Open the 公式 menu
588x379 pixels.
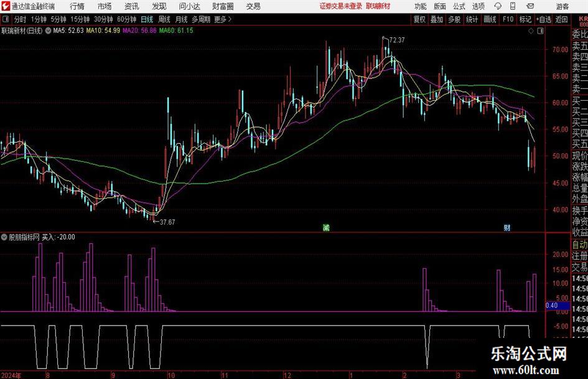coord(459,6)
